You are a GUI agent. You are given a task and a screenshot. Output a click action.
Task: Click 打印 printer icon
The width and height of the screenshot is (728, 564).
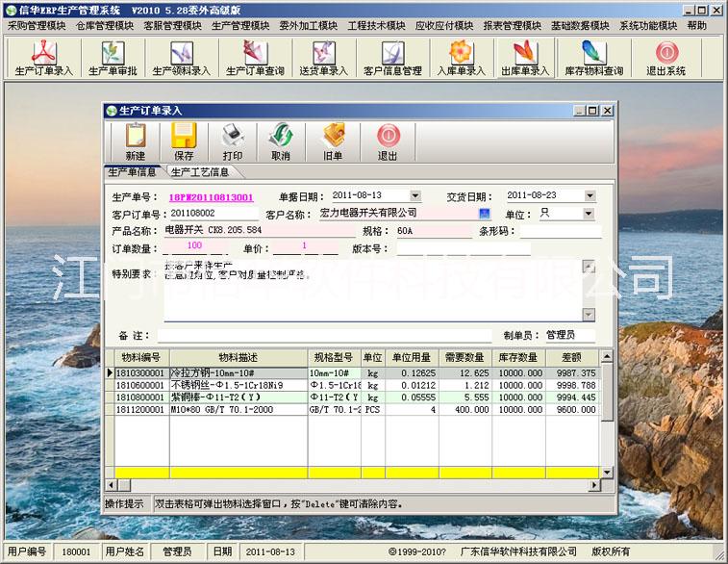tap(233, 141)
